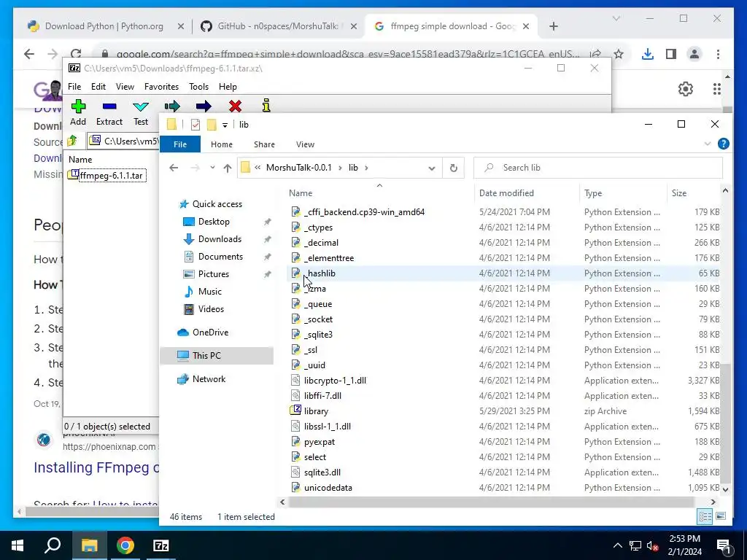
Task: Expand the breadcrumb chevron after lib
Action: (x=366, y=168)
